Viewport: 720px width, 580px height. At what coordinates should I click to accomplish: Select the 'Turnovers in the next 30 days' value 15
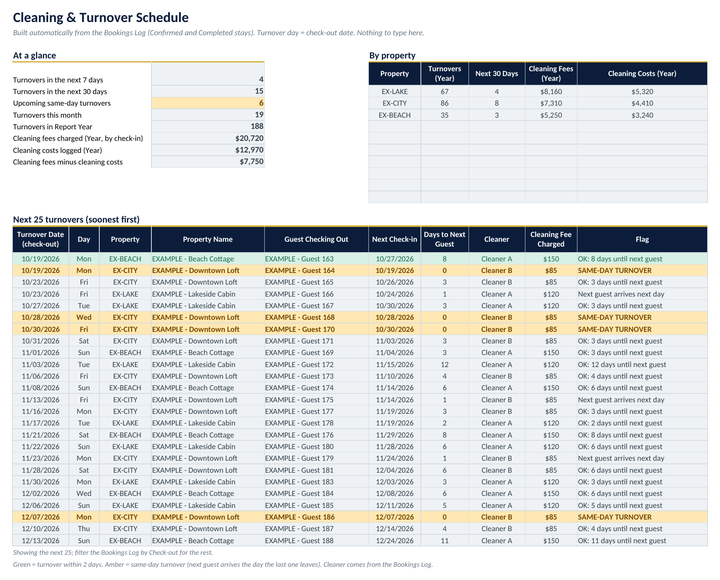point(208,91)
